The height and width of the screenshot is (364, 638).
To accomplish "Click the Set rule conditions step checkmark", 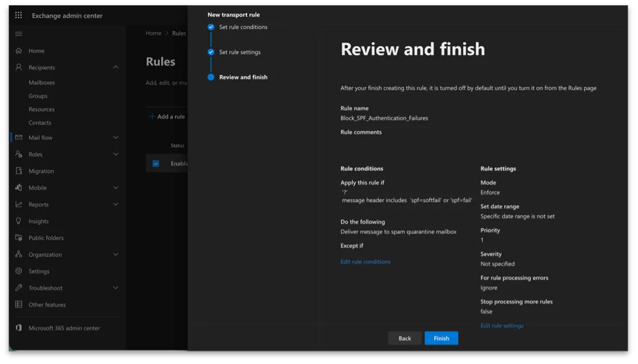I will pos(211,27).
